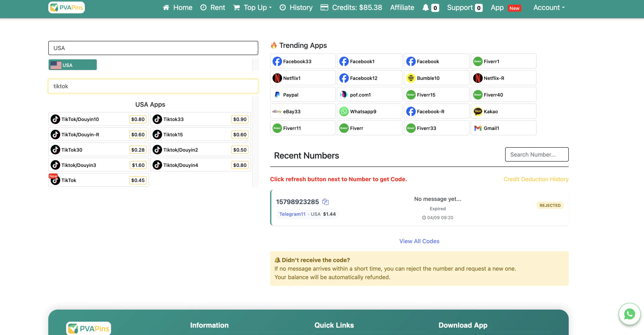
Task: Open the App New menu item
Action: (x=506, y=8)
